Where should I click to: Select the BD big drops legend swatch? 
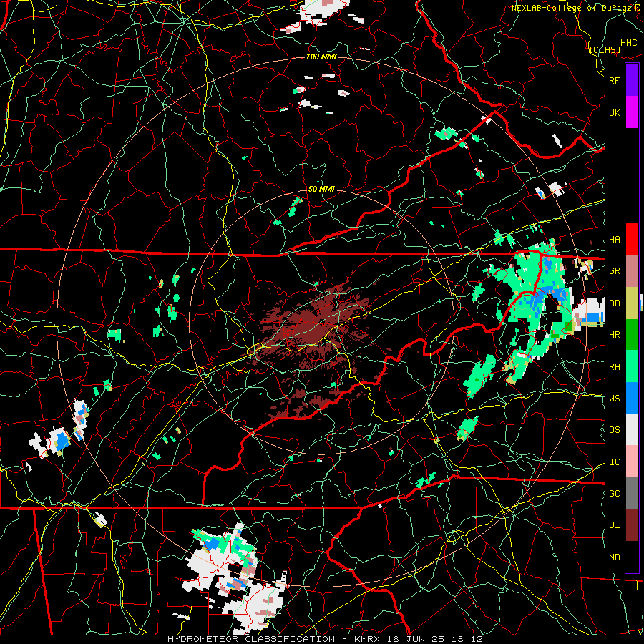[632, 303]
